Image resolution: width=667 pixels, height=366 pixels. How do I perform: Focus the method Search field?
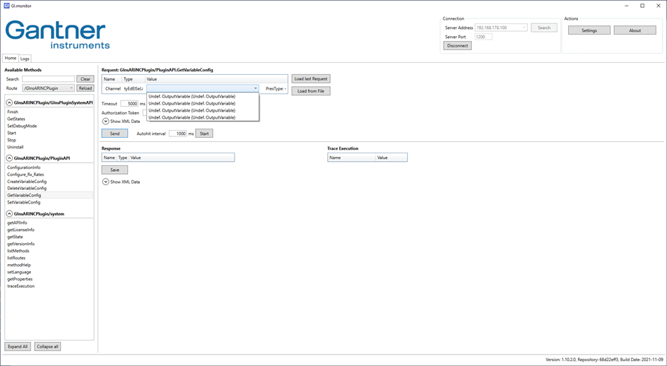pos(48,79)
